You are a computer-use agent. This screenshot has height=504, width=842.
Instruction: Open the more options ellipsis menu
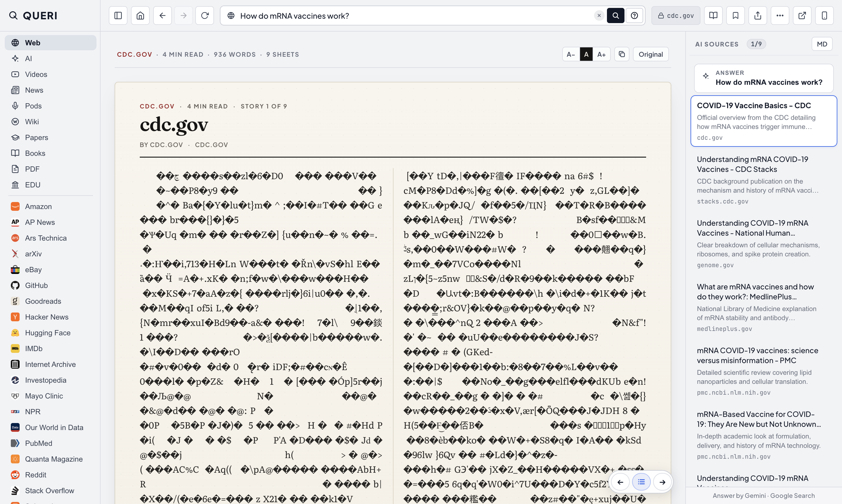(780, 15)
